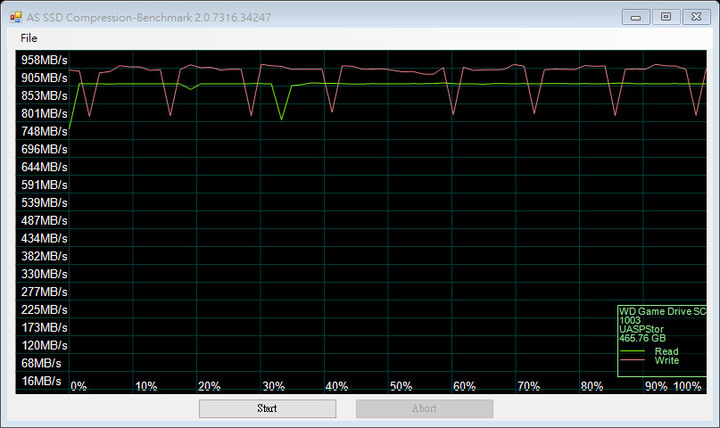Click the 330MB/s axis label
The height and width of the screenshot is (428, 720).
44,274
